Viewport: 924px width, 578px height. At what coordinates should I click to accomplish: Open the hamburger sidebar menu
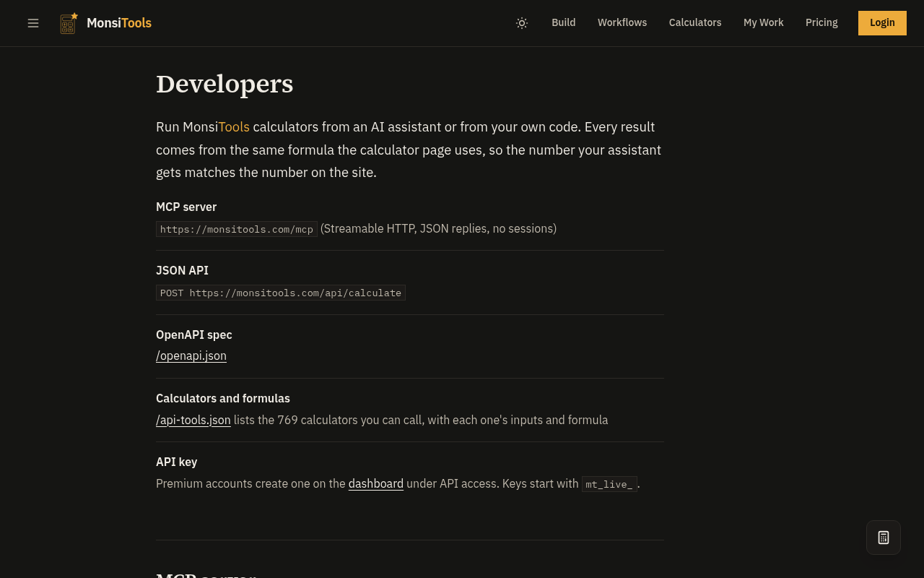coord(33,23)
